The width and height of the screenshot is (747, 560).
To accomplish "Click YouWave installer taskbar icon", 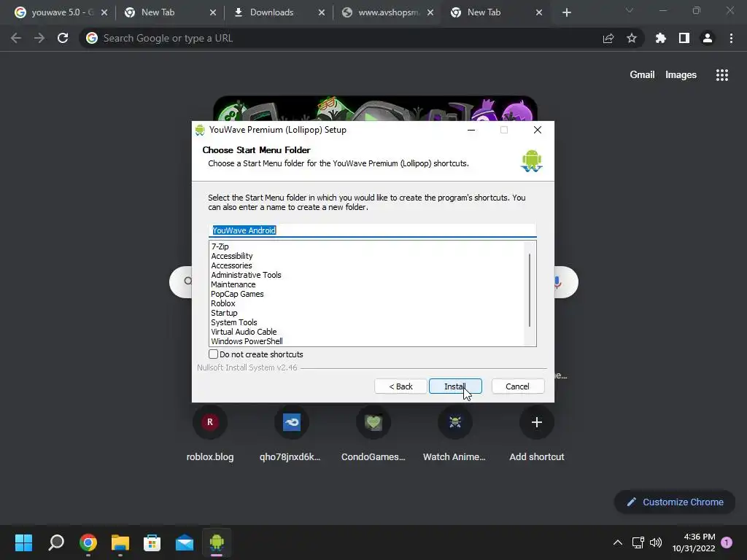I will pyautogui.click(x=217, y=542).
